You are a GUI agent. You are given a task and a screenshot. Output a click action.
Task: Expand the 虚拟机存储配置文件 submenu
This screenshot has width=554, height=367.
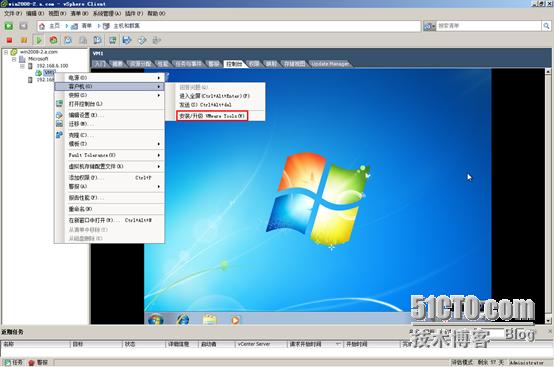click(110, 166)
